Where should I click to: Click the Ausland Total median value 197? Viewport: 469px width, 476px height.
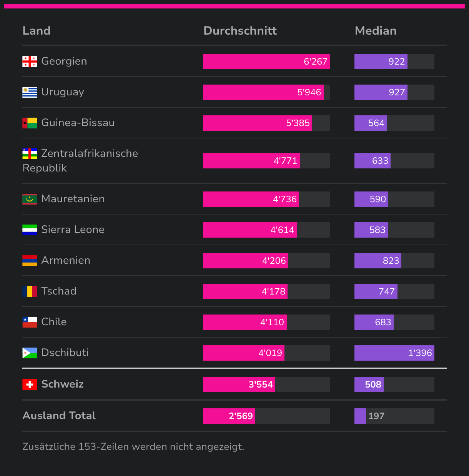[376, 416]
